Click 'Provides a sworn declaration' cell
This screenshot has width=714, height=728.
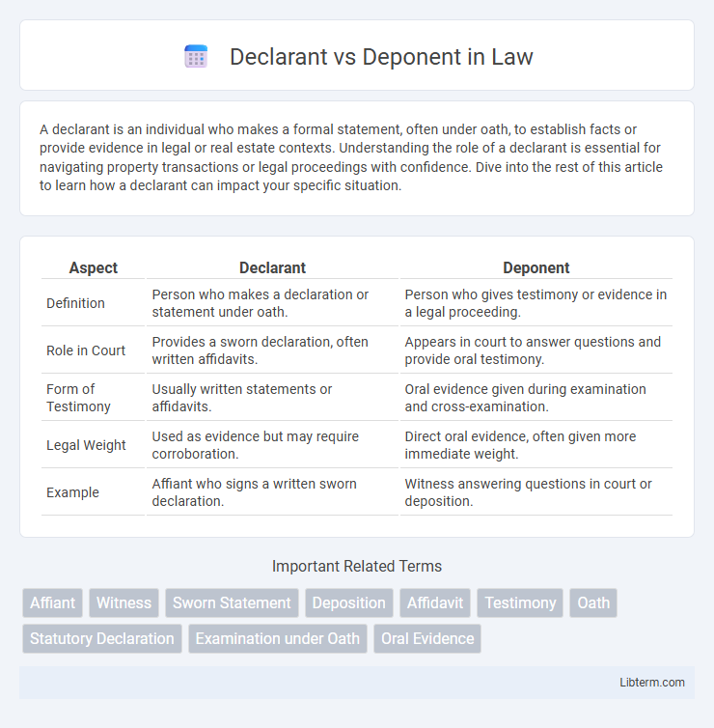point(272,350)
